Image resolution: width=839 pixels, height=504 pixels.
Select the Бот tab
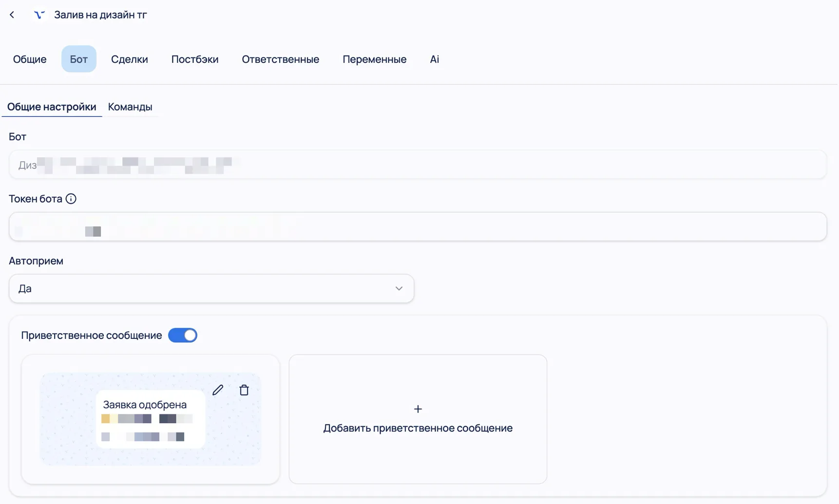pyautogui.click(x=79, y=59)
